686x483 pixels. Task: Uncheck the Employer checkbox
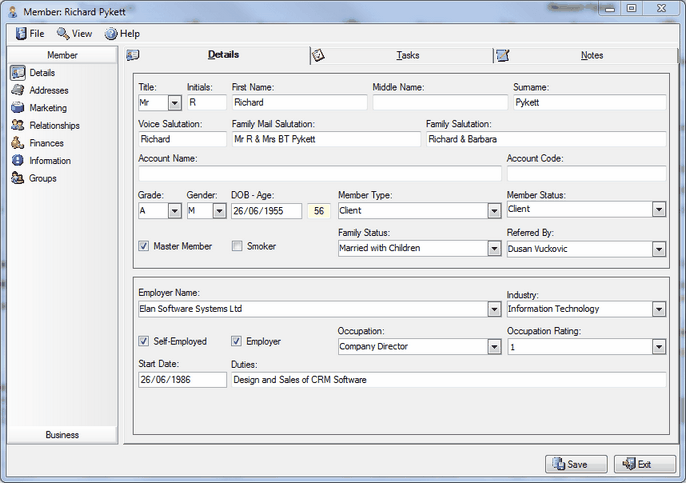coord(236,341)
